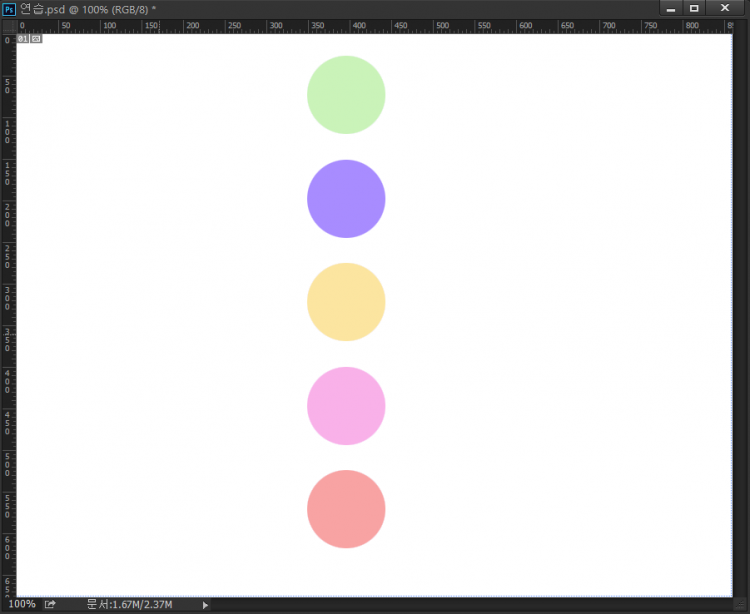Click the pink circle on canvas
750x614 pixels.
click(346, 406)
